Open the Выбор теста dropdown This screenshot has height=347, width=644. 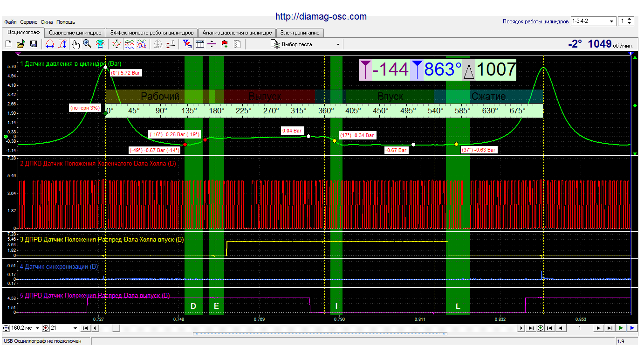point(306,44)
